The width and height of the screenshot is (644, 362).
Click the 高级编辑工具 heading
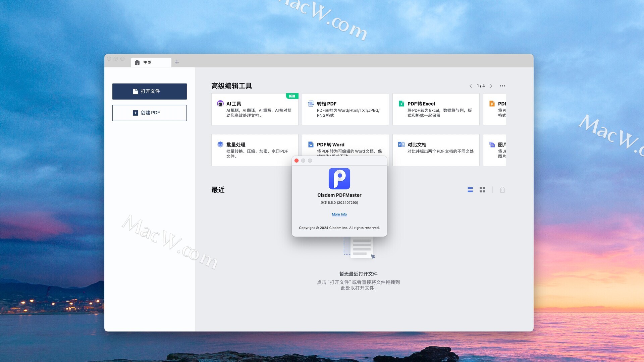coord(231,86)
